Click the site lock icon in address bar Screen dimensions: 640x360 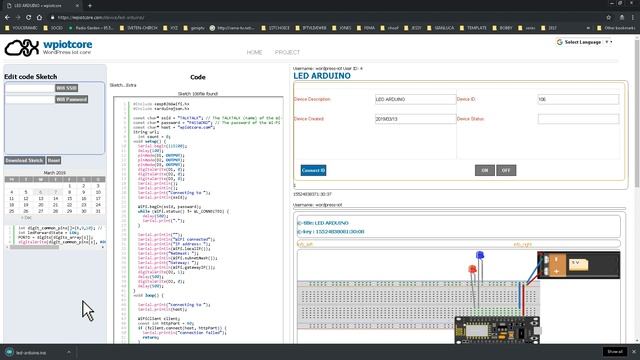pos(53,18)
